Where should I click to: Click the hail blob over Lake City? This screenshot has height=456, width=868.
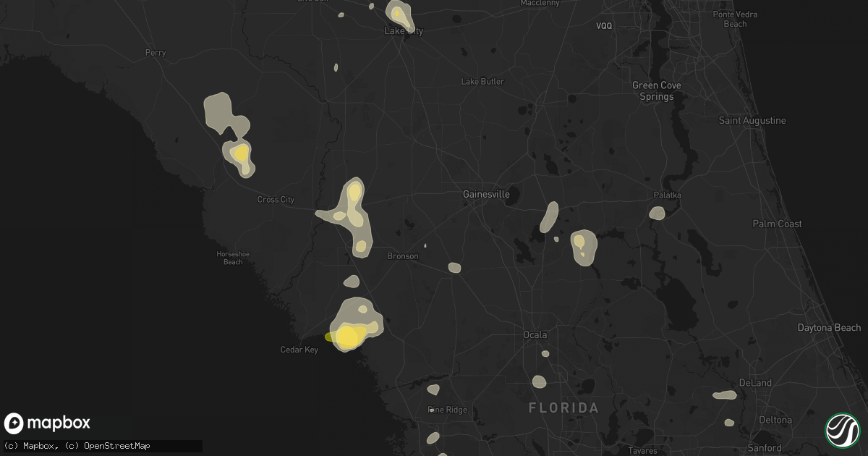(399, 14)
